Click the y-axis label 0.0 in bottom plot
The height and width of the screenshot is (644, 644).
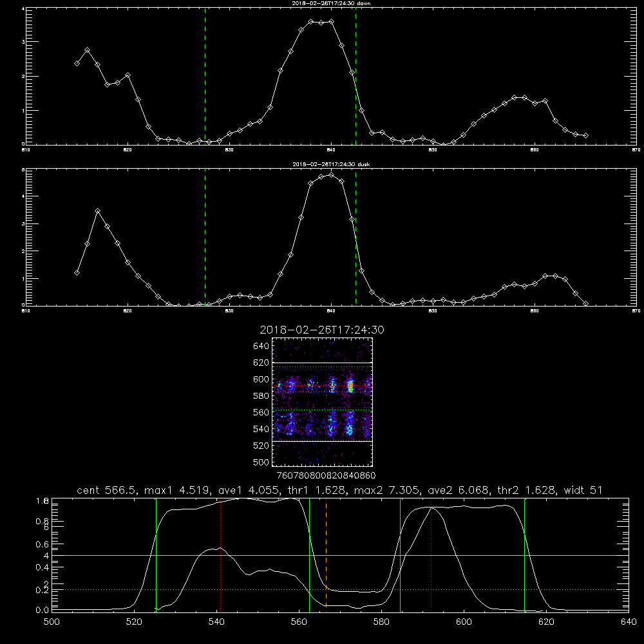coord(43,611)
